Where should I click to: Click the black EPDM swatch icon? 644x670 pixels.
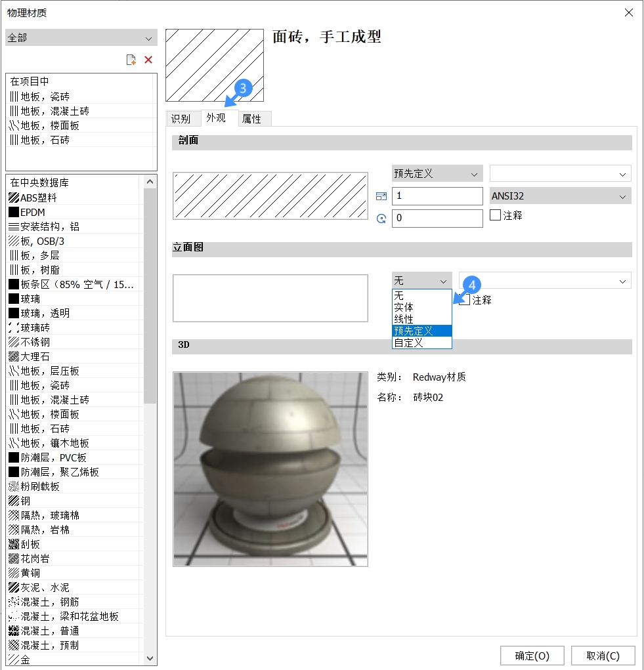[x=14, y=213]
